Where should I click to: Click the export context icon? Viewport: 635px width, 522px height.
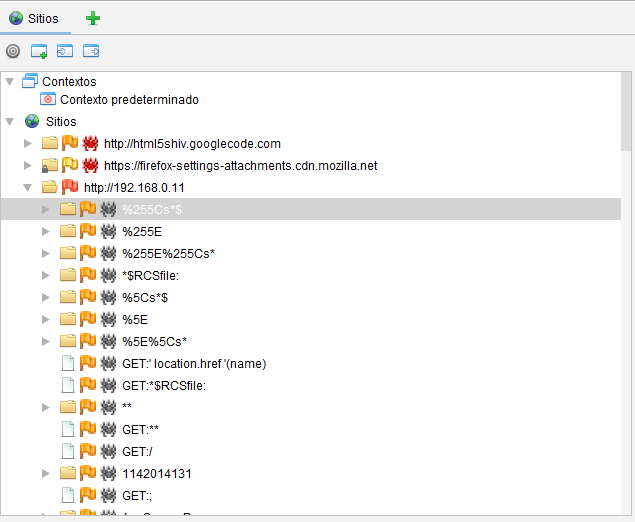tap(91, 51)
